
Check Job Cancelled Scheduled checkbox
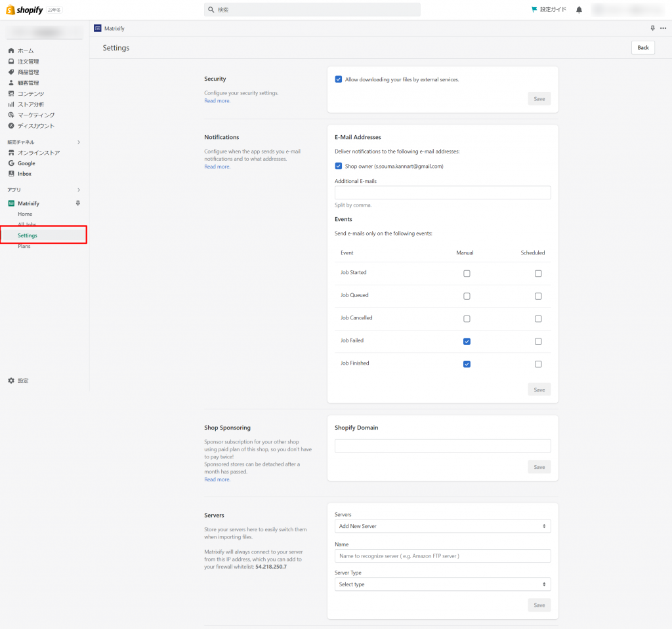tap(538, 319)
